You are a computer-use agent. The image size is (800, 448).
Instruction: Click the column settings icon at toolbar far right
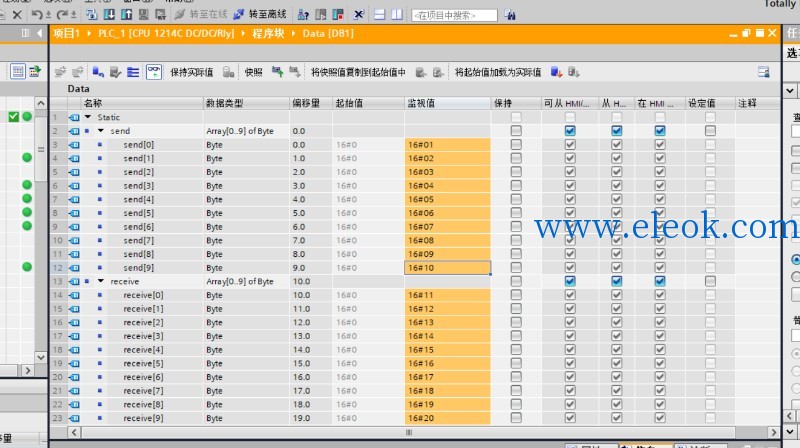click(x=764, y=72)
